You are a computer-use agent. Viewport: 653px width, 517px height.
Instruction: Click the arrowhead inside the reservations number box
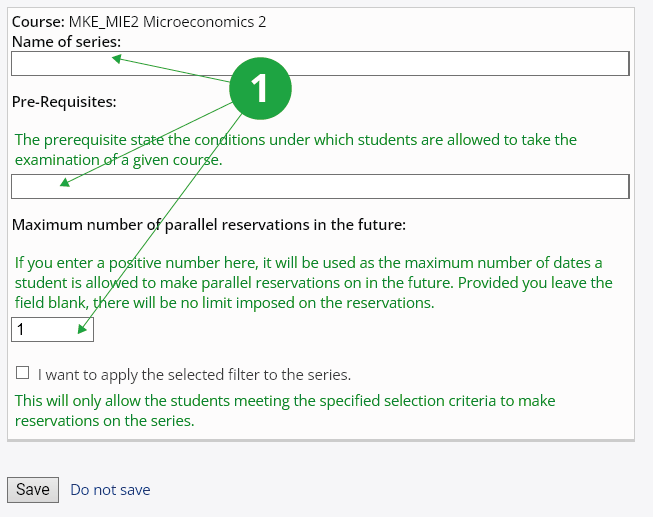point(82,329)
